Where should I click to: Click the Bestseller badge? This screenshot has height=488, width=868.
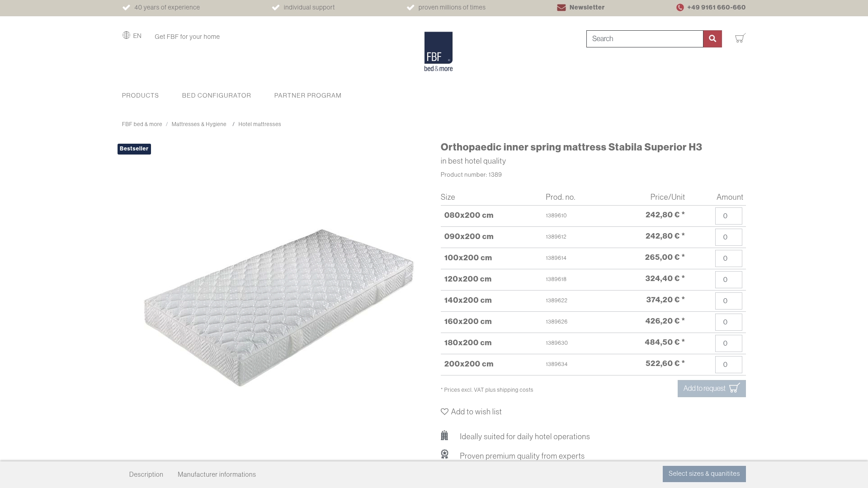click(x=134, y=149)
